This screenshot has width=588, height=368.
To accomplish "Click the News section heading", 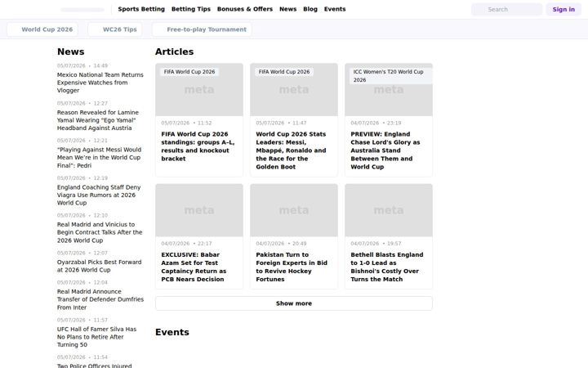I will point(70,52).
